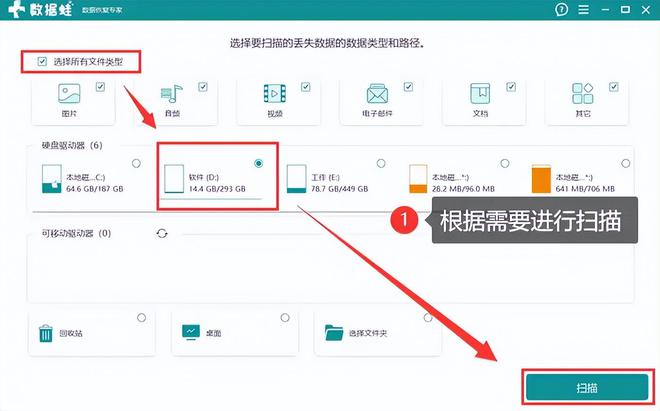This screenshot has height=411, width=660.
Task: Click the '64.6 GB/187 GB' text
Action: [95, 189]
